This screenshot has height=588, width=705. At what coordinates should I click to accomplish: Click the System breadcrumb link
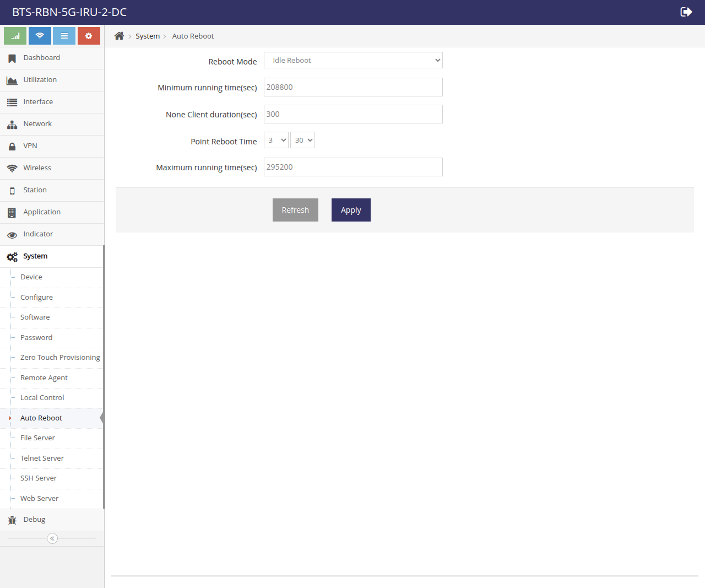pyautogui.click(x=148, y=36)
